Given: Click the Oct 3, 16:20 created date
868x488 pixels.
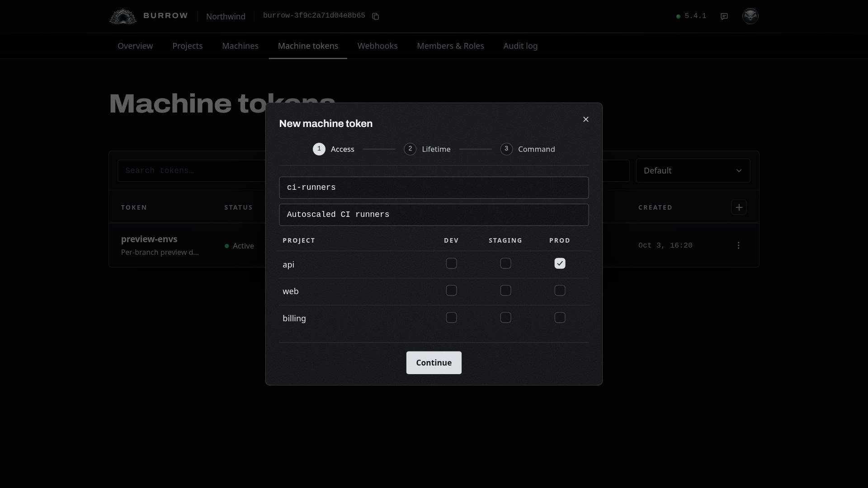Looking at the screenshot, I should coord(665,245).
